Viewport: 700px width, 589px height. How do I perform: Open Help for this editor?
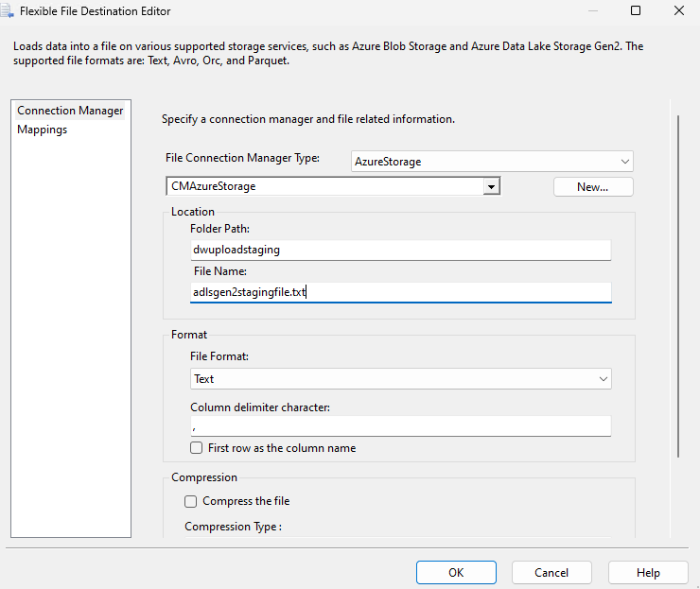click(x=648, y=573)
